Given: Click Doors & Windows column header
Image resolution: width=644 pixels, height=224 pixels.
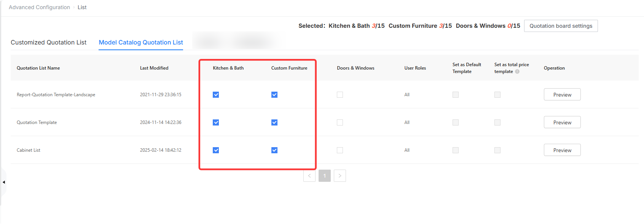Looking at the screenshot, I should point(355,68).
